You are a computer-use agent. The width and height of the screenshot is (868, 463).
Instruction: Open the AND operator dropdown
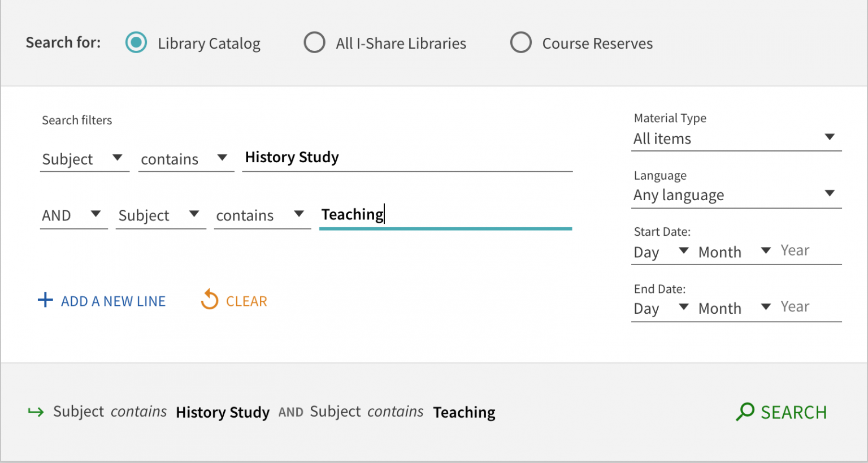73,215
